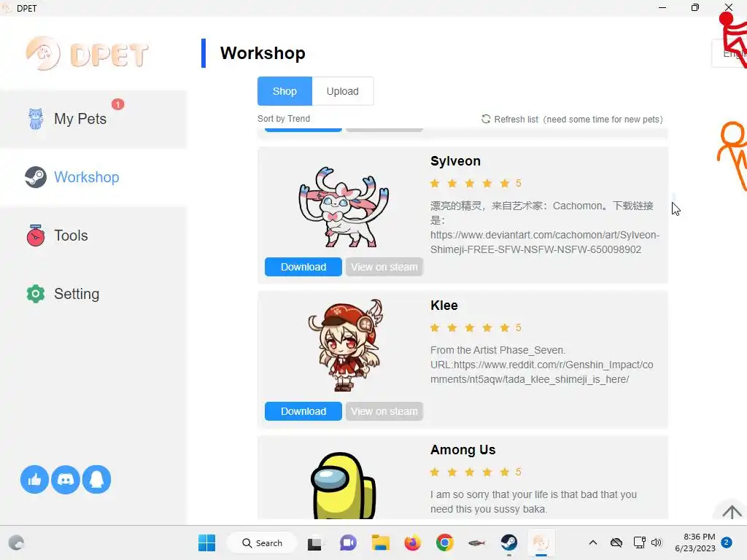Open the Discord community icon
Viewport: 747px width, 560px height.
[x=65, y=480]
